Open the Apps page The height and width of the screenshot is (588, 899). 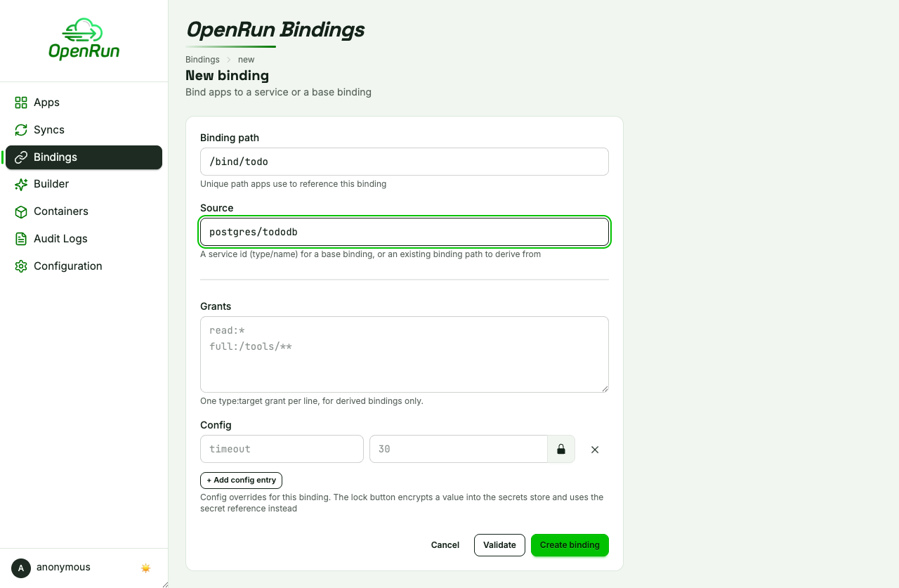click(84, 103)
